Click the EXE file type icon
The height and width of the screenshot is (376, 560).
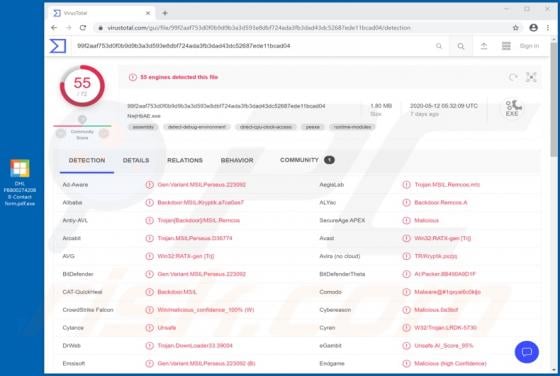[x=512, y=108]
